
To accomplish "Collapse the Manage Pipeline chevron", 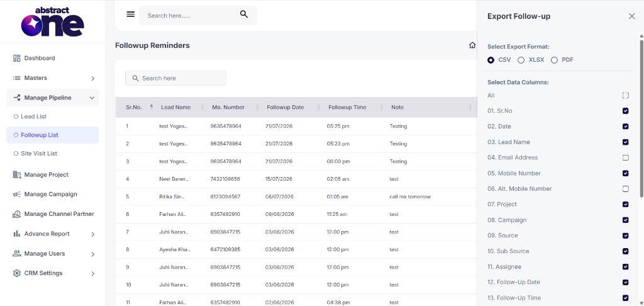I will point(92,98).
